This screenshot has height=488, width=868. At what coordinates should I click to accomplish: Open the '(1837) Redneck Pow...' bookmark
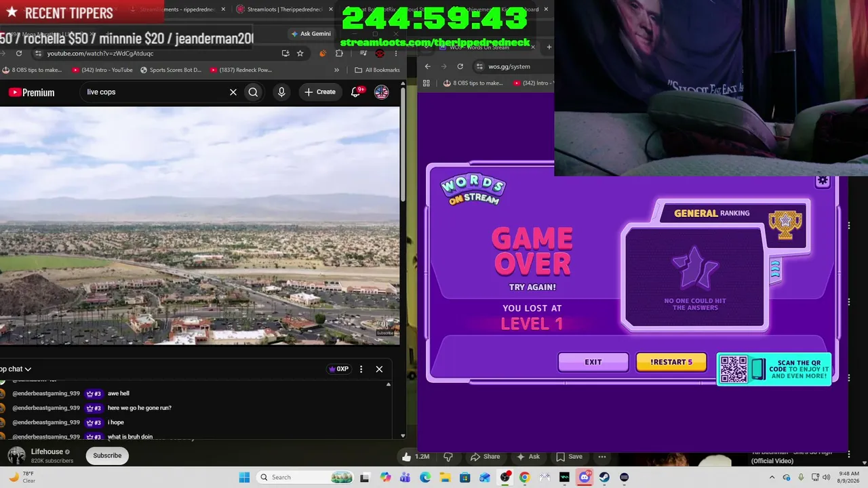241,70
